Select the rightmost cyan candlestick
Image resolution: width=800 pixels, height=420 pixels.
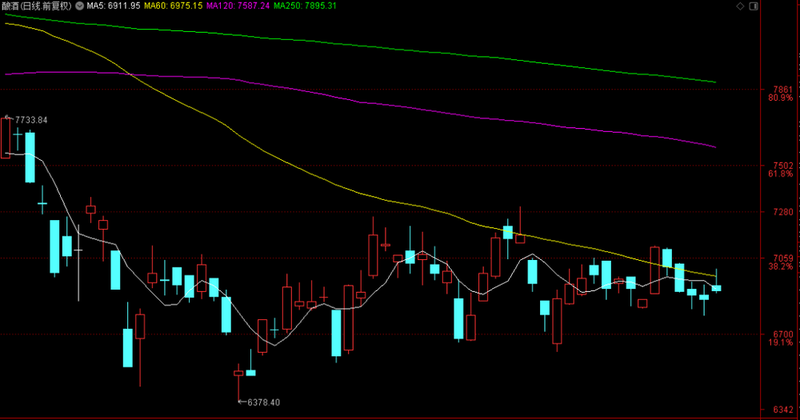716,288
